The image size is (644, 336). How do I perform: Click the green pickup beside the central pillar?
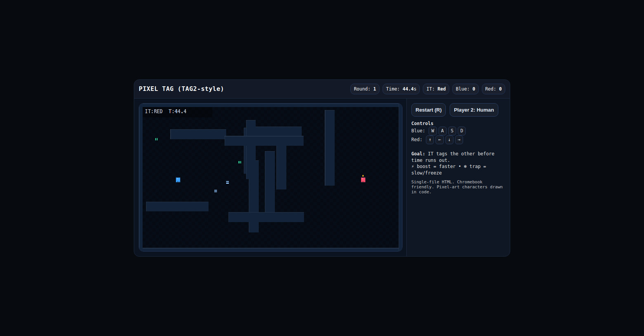coord(240,162)
